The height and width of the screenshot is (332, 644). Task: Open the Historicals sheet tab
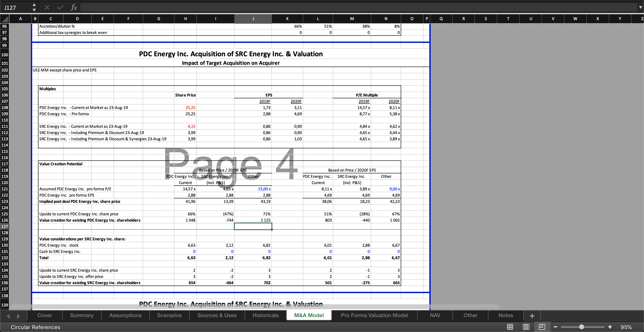tap(265, 315)
